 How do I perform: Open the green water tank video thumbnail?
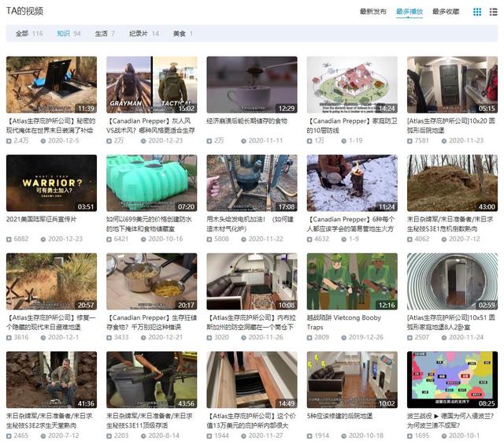[152, 183]
